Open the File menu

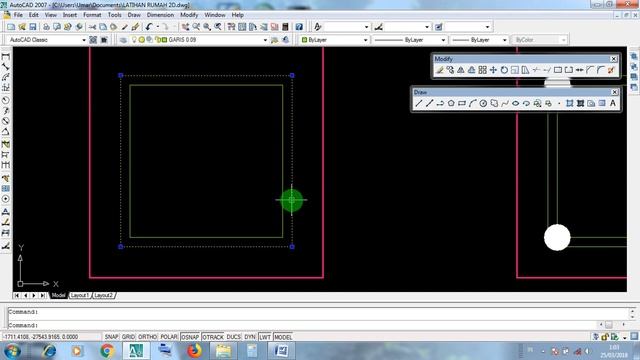pos(18,15)
